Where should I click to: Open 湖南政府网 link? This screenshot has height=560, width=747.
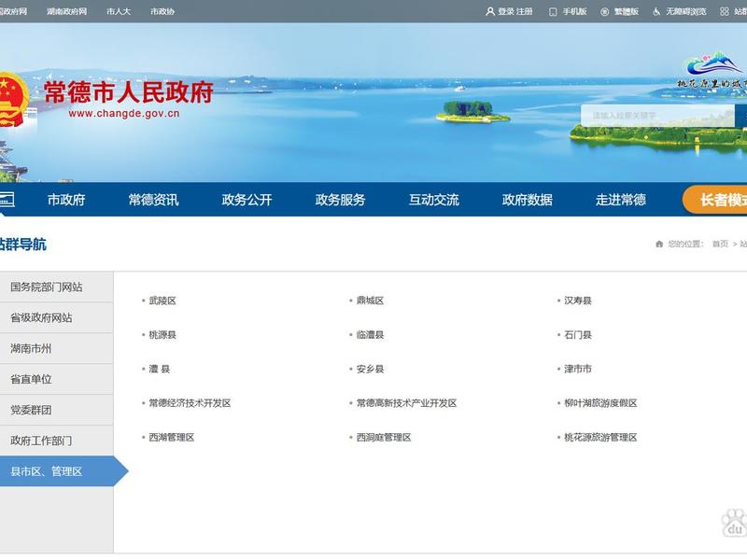click(66, 11)
